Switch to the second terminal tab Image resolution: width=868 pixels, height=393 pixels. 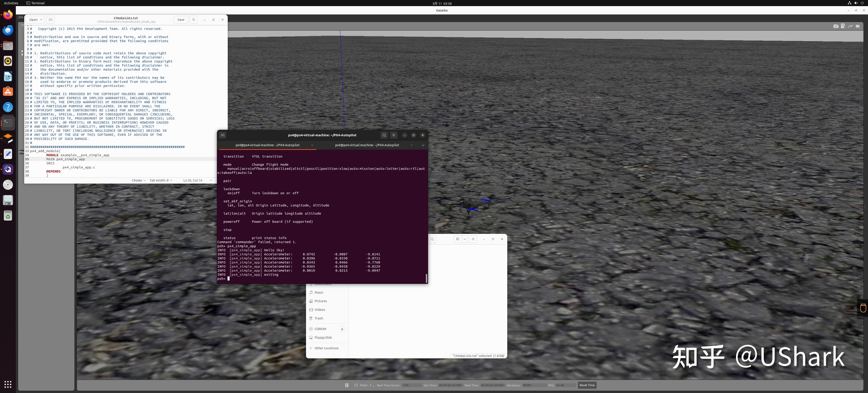(x=367, y=145)
